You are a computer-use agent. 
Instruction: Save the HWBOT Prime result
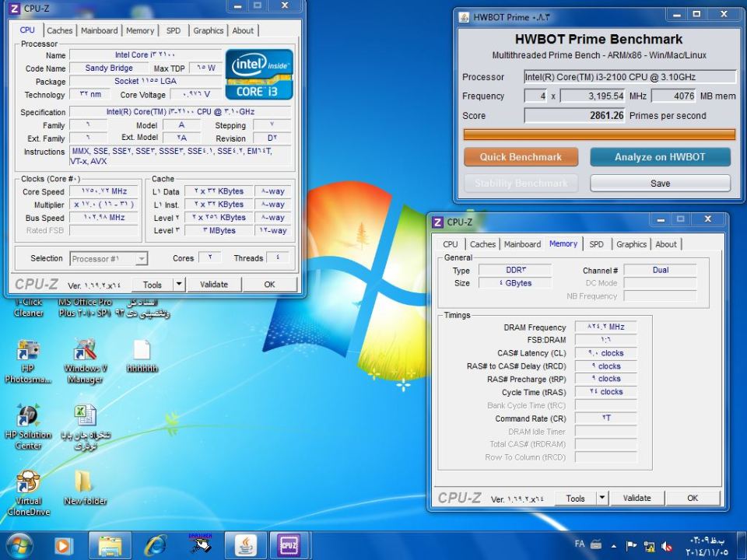click(661, 184)
